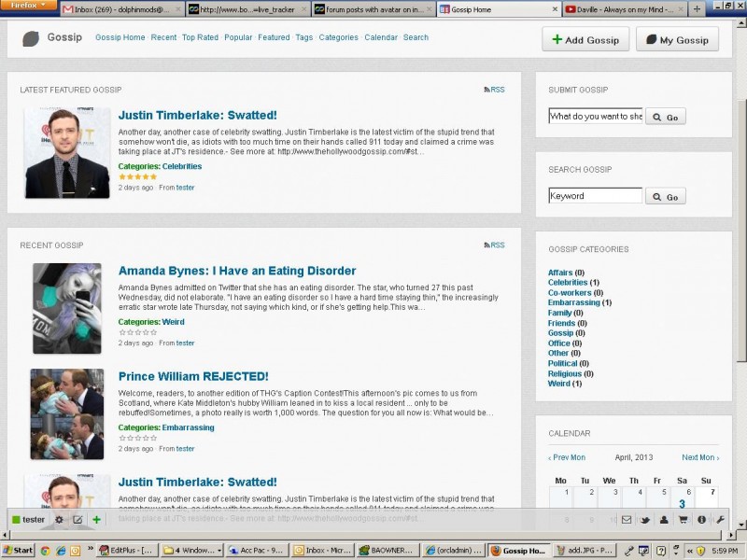Image resolution: width=747 pixels, height=560 pixels.
Task: Click the Twitter bird icon in bottom toolbar
Action: (x=645, y=520)
